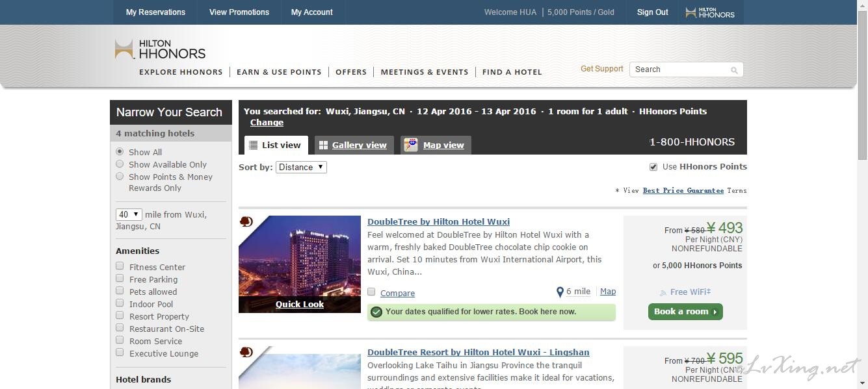Select Show Points & Money Rewards Only
The height and width of the screenshot is (389, 868).
120,176
